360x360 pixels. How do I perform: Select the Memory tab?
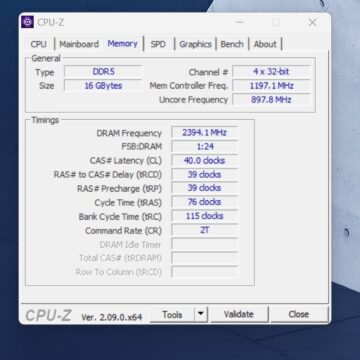click(x=122, y=43)
